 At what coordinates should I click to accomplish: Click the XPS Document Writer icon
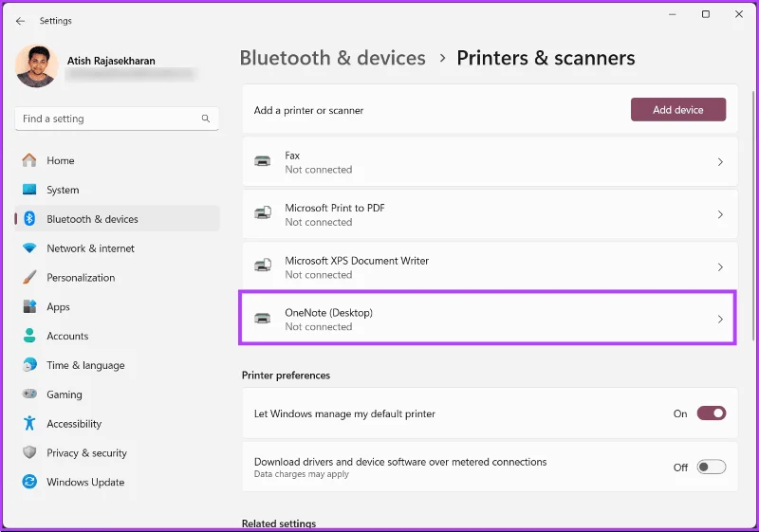263,266
